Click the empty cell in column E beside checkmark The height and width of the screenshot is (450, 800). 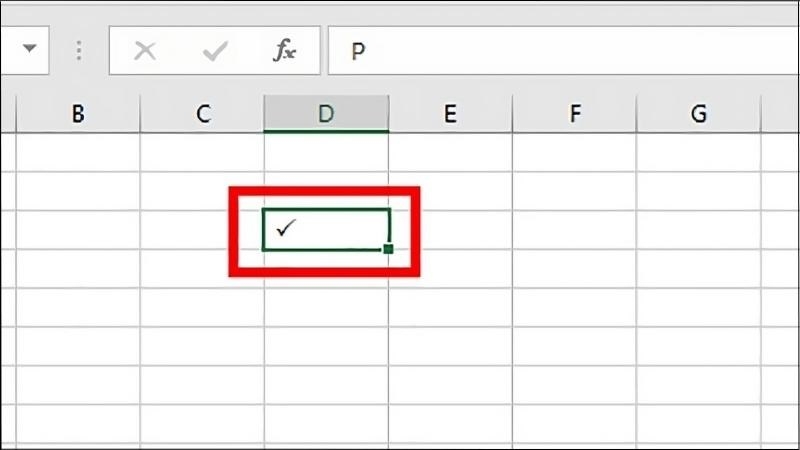[451, 230]
